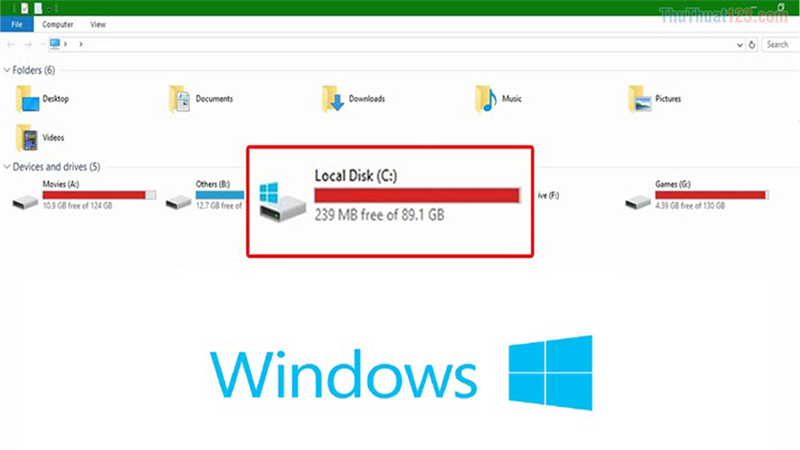Open the File menu
This screenshot has height=450, width=800.
[17, 23]
